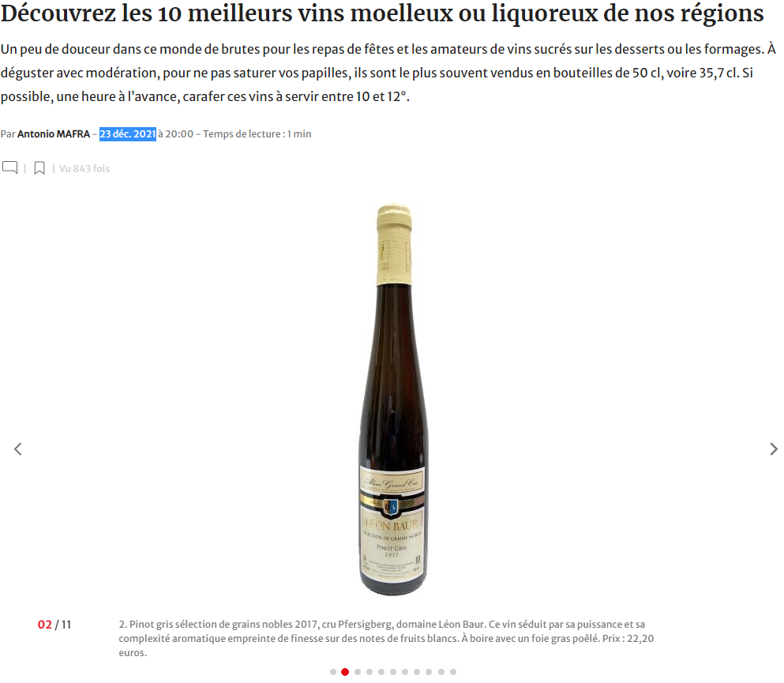Go to previous slide with left chevron

[x=18, y=449]
